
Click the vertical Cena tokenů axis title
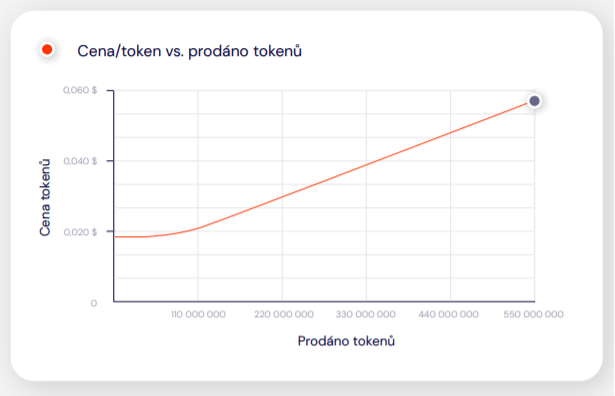pos(45,197)
